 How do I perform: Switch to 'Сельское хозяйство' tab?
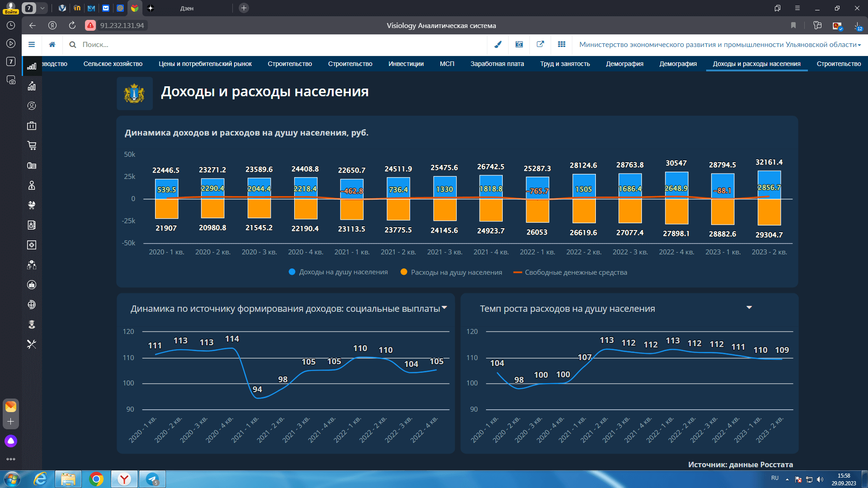[x=113, y=64]
